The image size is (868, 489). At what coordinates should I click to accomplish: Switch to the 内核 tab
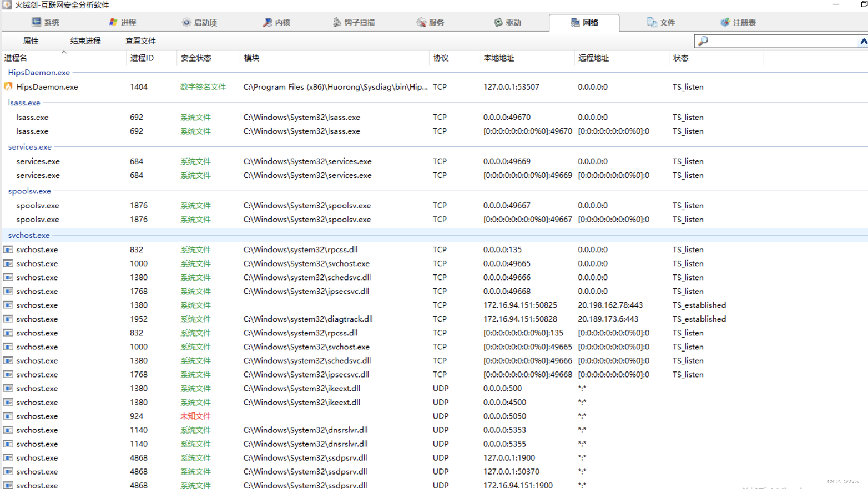coord(276,22)
